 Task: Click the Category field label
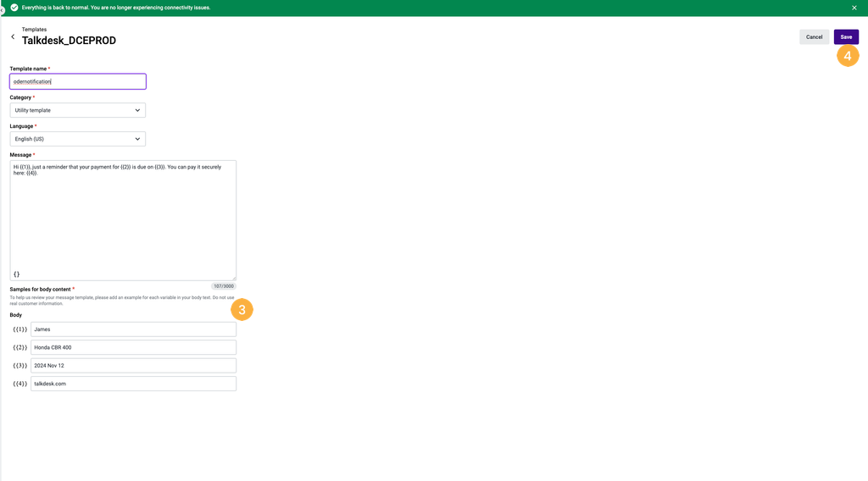click(x=20, y=97)
